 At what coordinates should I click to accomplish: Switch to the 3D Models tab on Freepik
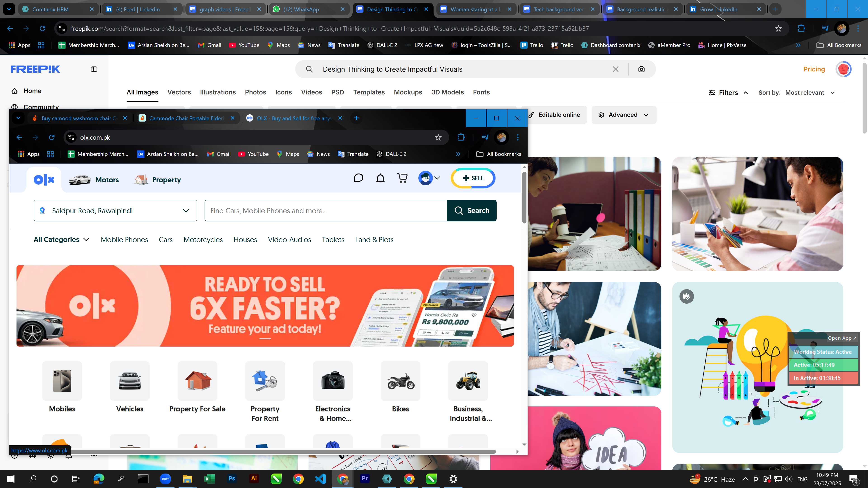pos(448,92)
